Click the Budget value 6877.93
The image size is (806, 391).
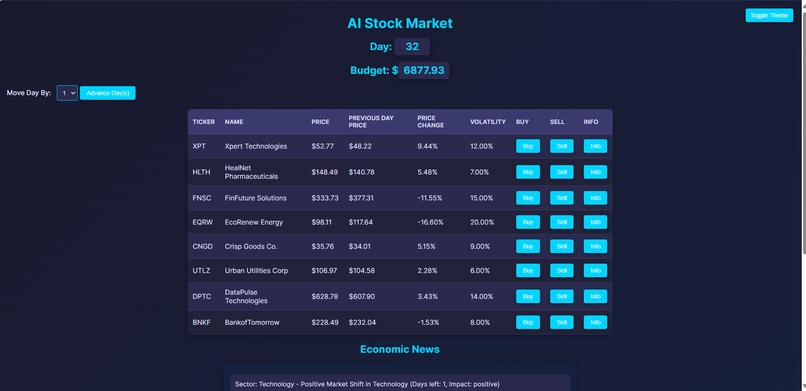424,70
